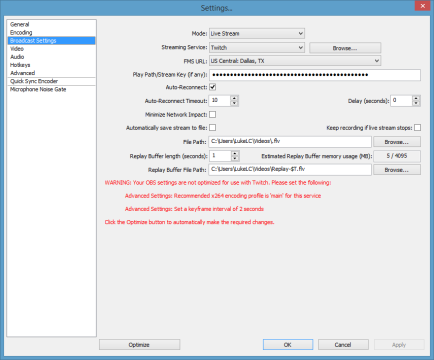Click the Replay Buffer length value field
434x360 pixels.
[220, 156]
